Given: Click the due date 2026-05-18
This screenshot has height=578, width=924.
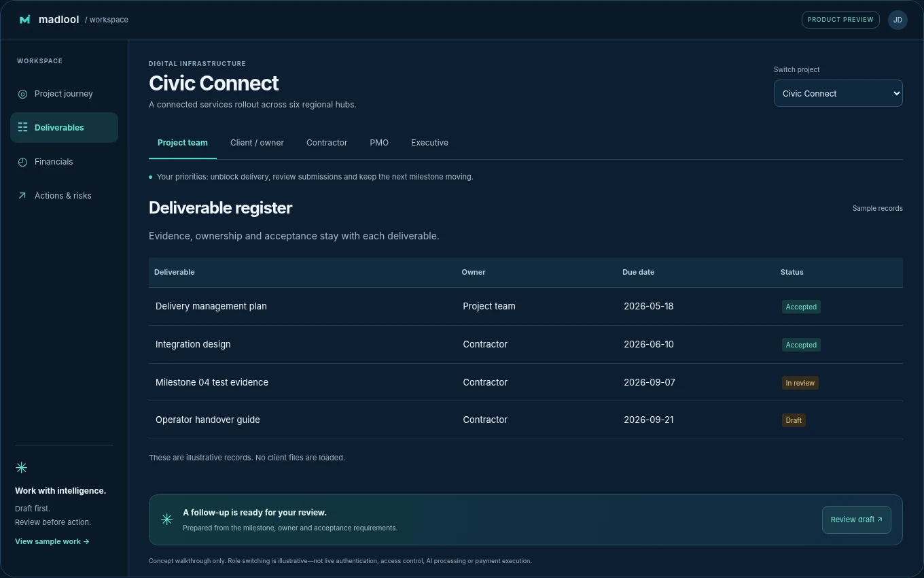Looking at the screenshot, I should 649,306.
